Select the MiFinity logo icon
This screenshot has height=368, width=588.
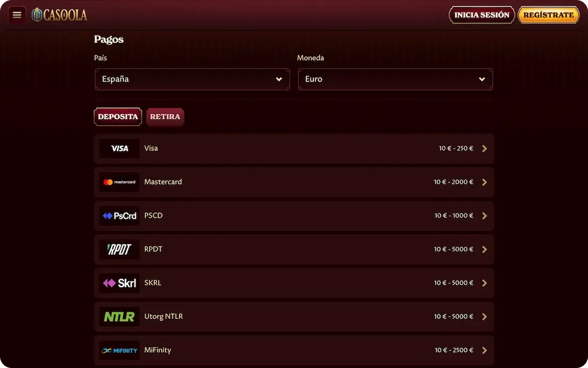click(119, 350)
